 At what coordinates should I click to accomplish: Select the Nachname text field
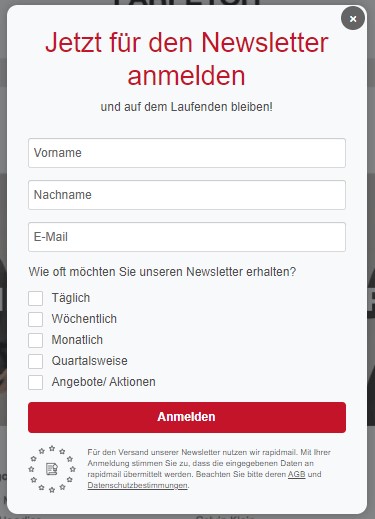click(187, 195)
